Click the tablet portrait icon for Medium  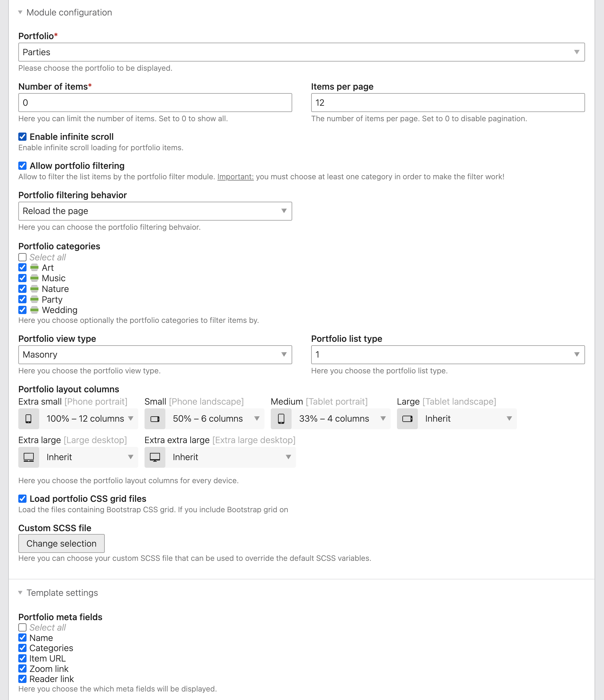(281, 418)
